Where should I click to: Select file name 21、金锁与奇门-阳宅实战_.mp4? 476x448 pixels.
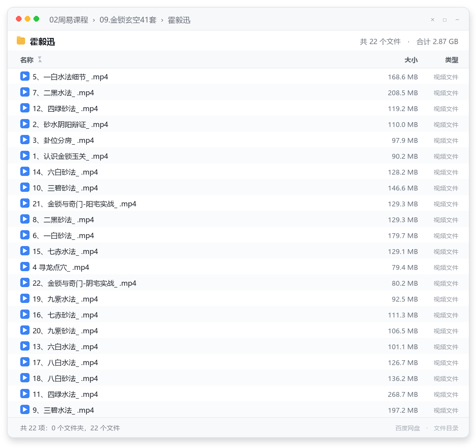point(84,204)
